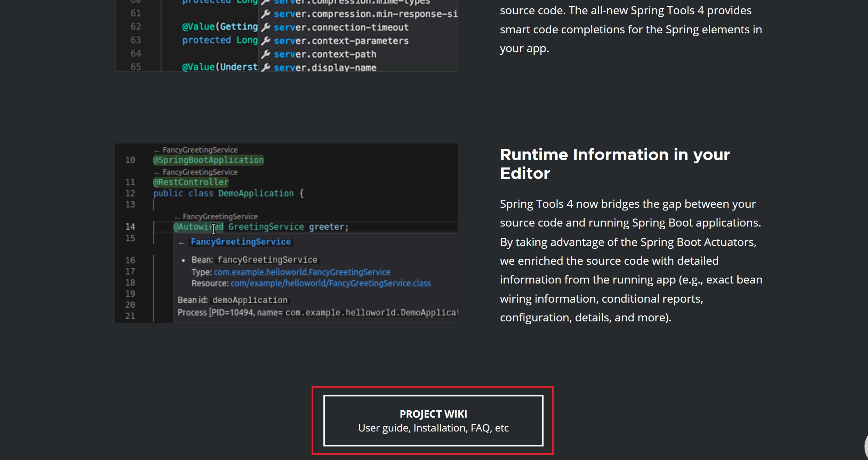
Task: Click wrench icon beside server.context-parameters
Action: [x=266, y=41]
